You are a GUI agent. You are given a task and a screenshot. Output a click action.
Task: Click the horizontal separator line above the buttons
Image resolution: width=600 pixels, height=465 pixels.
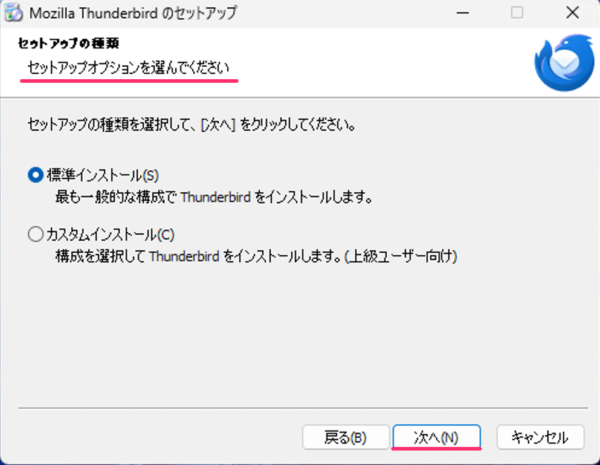pos(303,408)
